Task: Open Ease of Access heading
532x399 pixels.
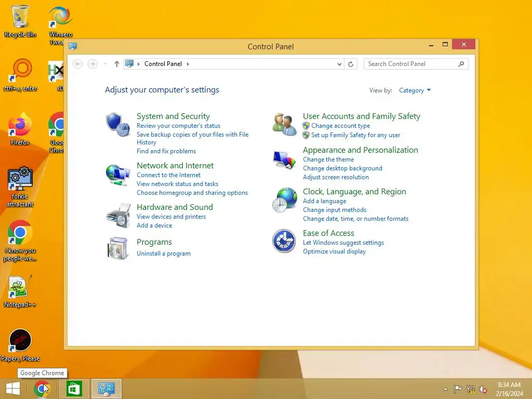Action: coord(328,233)
